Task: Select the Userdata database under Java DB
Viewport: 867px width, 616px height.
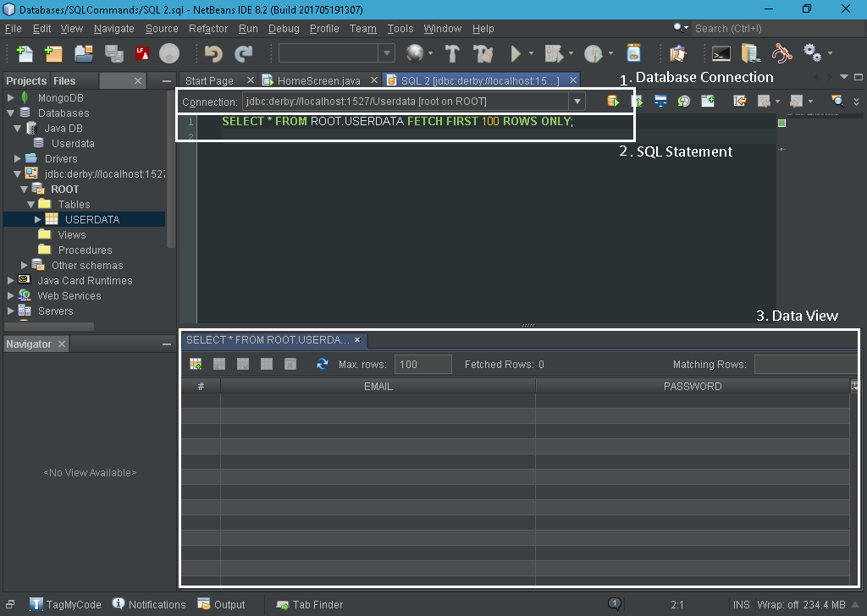Action: click(73, 143)
